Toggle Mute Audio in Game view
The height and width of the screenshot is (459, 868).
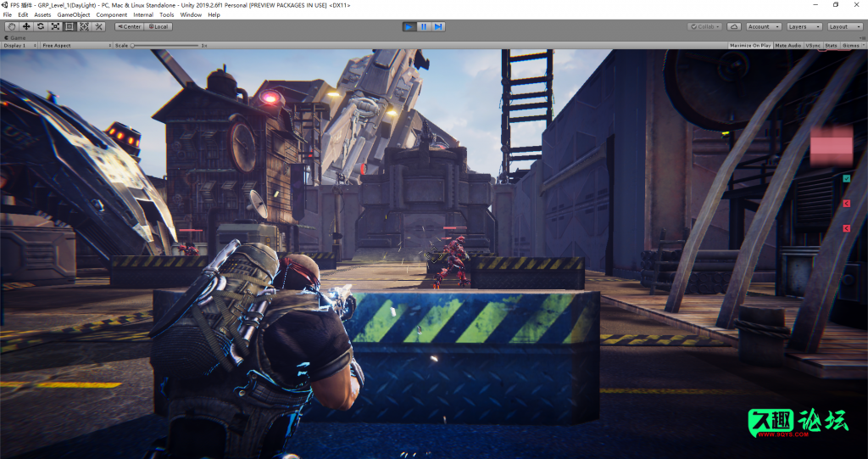(x=787, y=46)
